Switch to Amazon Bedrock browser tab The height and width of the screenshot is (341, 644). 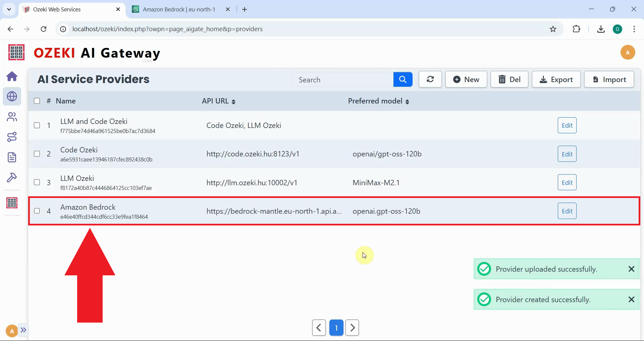click(179, 9)
